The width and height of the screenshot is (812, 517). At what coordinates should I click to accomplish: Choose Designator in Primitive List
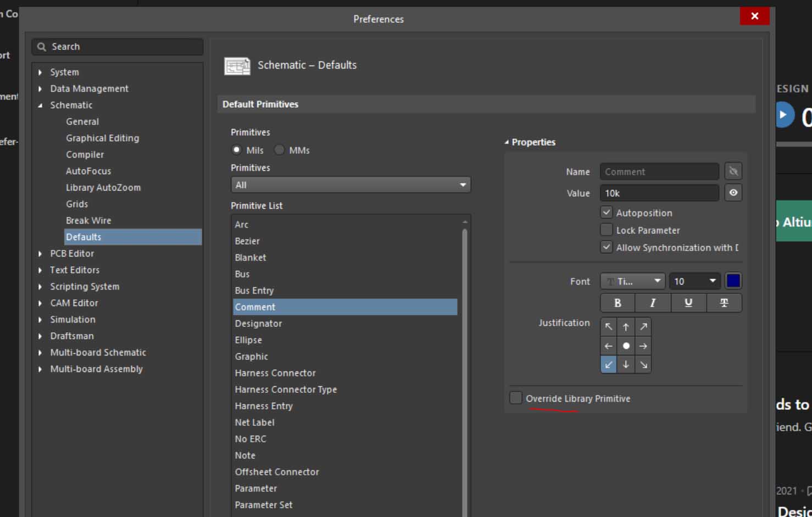(258, 324)
